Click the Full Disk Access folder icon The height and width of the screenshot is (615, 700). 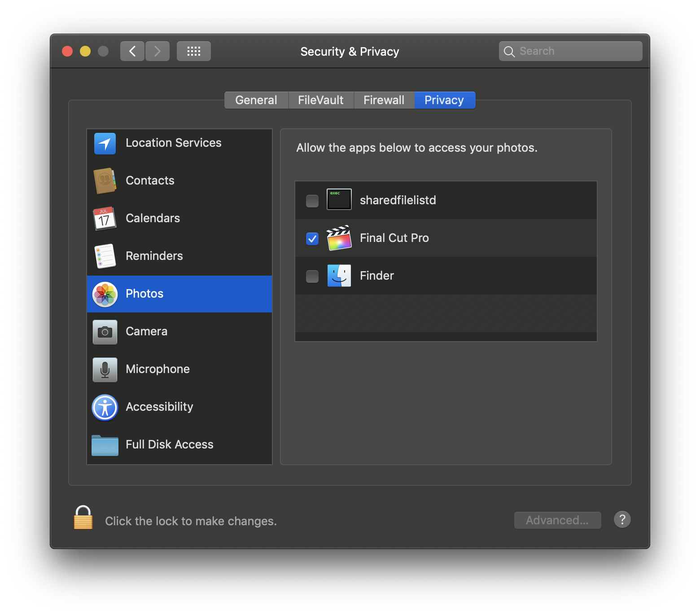pyautogui.click(x=105, y=445)
